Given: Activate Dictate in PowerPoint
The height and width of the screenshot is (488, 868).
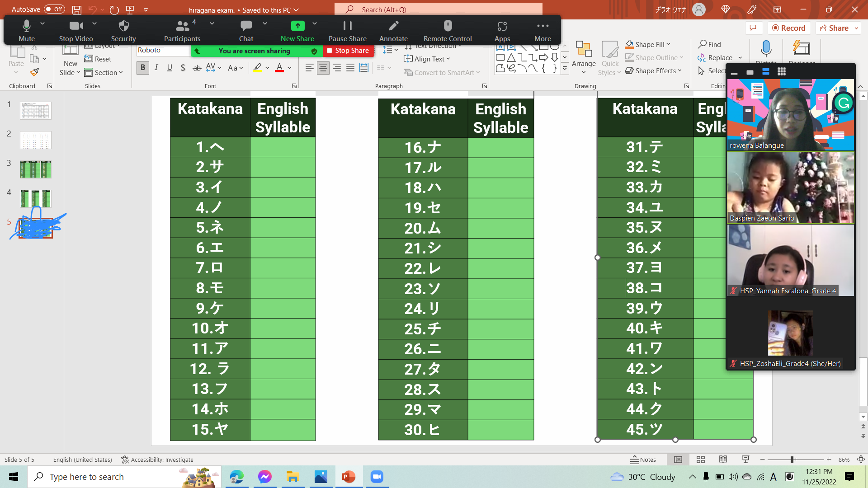Looking at the screenshot, I should point(766,51).
